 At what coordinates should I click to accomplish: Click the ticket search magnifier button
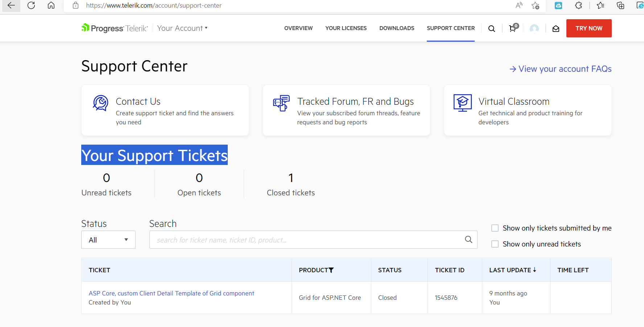pos(468,240)
